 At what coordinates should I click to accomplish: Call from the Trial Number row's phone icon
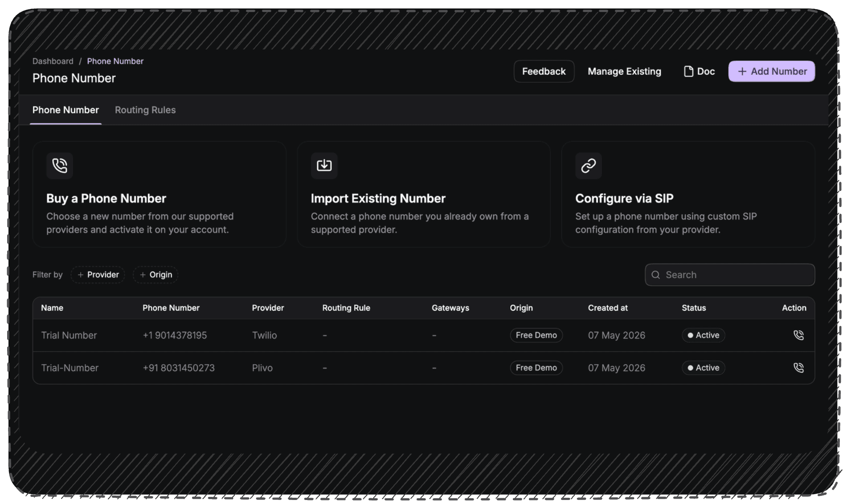798,335
